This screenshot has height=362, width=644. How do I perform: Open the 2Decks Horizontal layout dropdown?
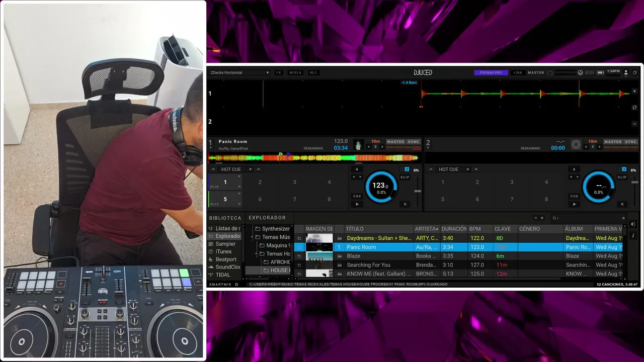(x=239, y=72)
